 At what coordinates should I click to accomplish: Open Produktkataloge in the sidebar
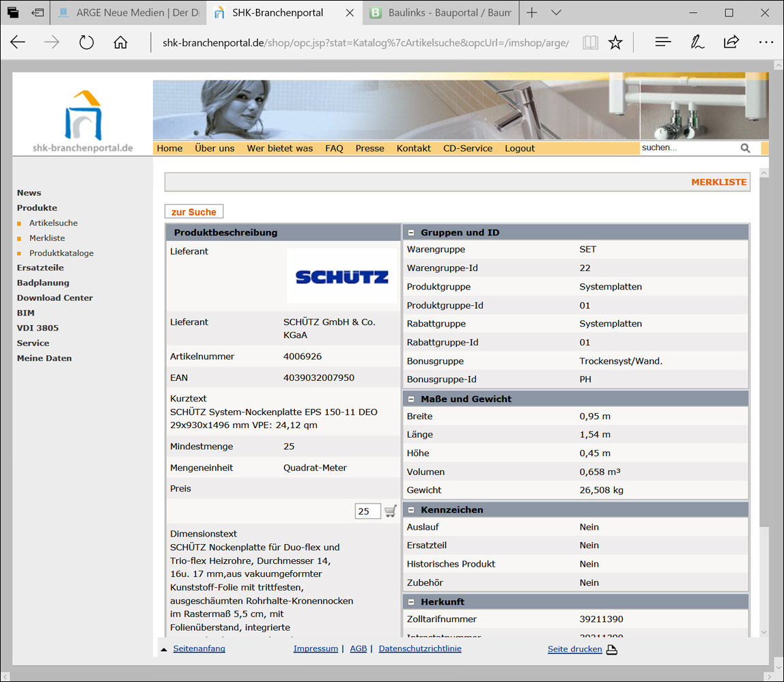61,253
